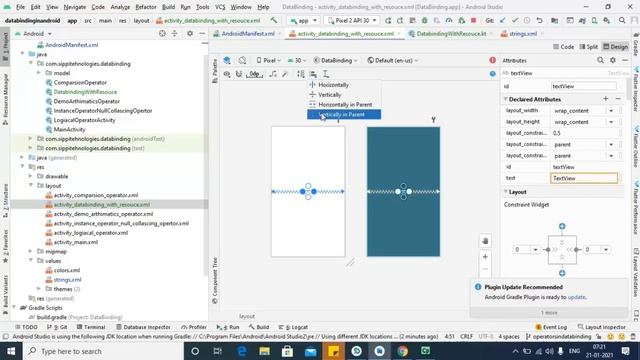Add bottom constraint plus in Constraint Widget
This screenshot has height=360, width=640.
[562, 273]
